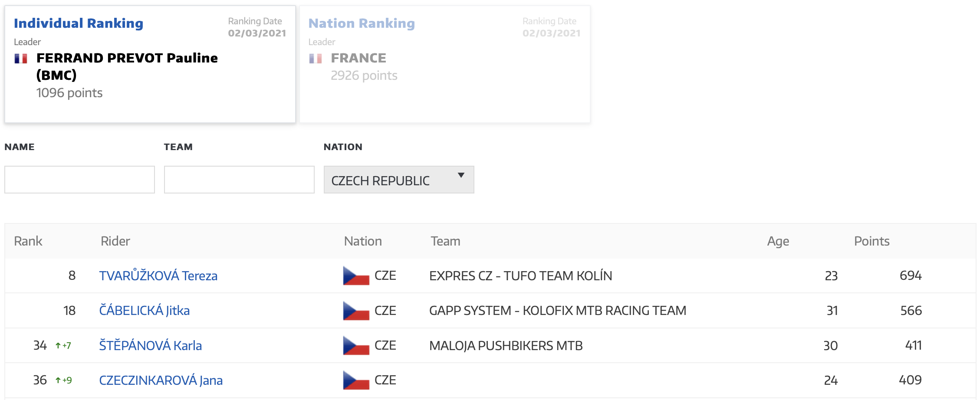Image resolution: width=980 pixels, height=400 pixels.
Task: Switch to the Individual Ranking tab
Action: (79, 23)
